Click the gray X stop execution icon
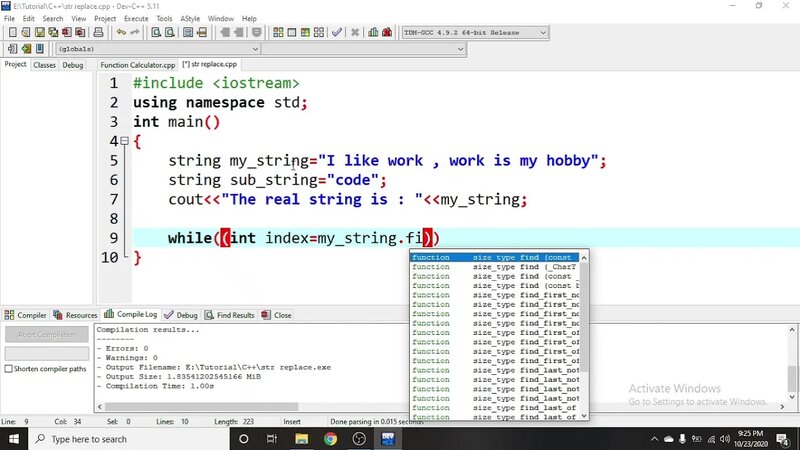The image size is (800, 450). click(x=355, y=33)
